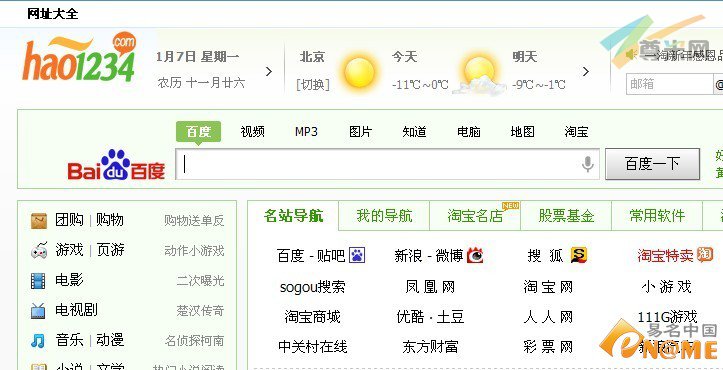
Task: Open the 小游戏 site link
Action: coord(666,287)
